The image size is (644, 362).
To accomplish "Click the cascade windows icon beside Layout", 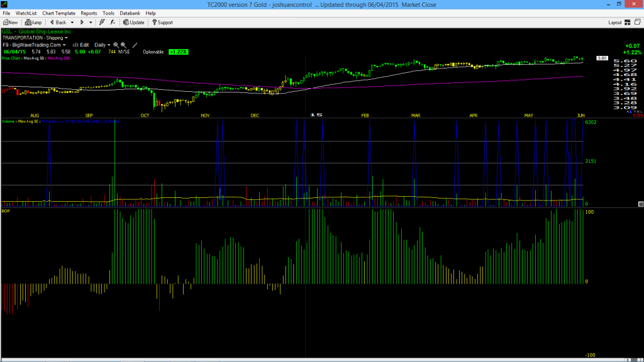I will coord(638,22).
